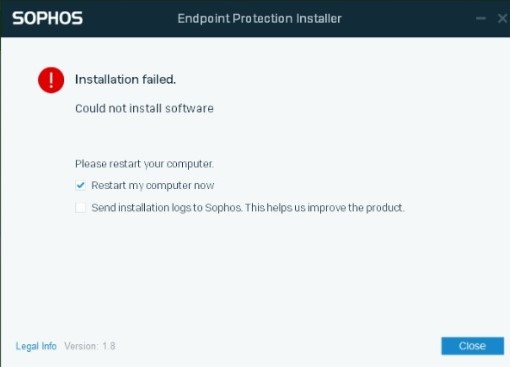
Task: Close the window with the title bar X
Action: pyautogui.click(x=503, y=18)
